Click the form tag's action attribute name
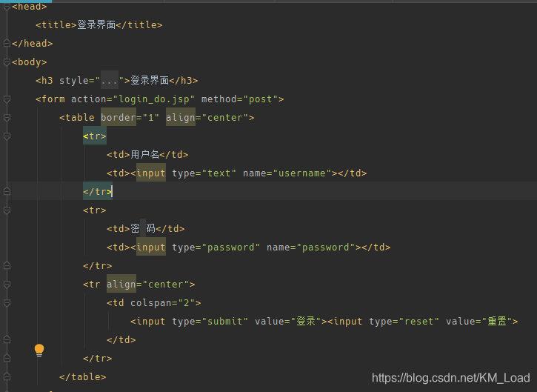The image size is (537, 392). pyautogui.click(x=89, y=99)
